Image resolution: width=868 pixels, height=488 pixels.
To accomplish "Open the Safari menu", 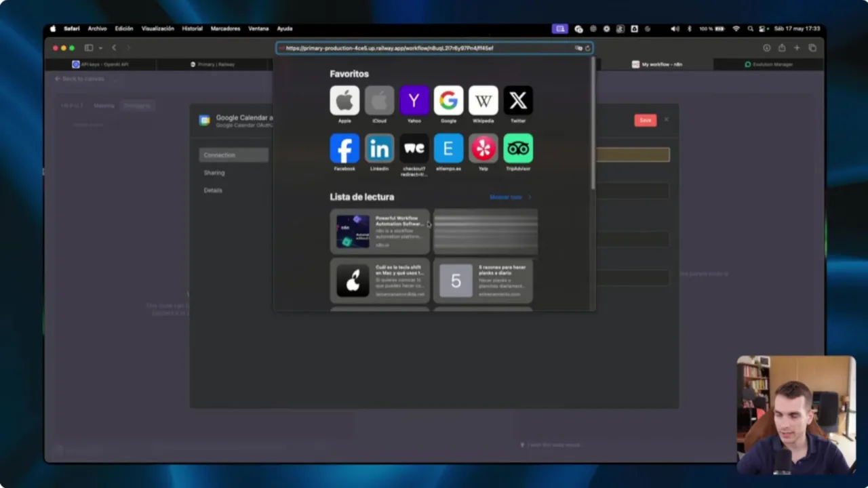I will tap(72, 28).
